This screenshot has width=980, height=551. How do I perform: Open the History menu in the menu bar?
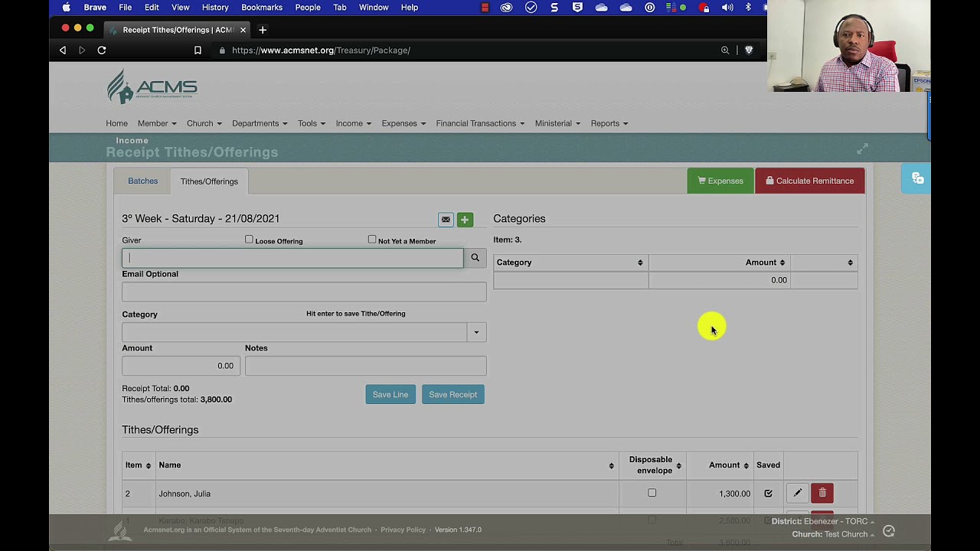(215, 8)
